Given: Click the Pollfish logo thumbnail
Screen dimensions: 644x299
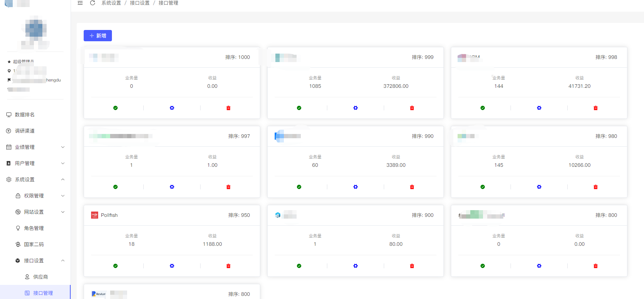Looking at the screenshot, I should 95,215.
